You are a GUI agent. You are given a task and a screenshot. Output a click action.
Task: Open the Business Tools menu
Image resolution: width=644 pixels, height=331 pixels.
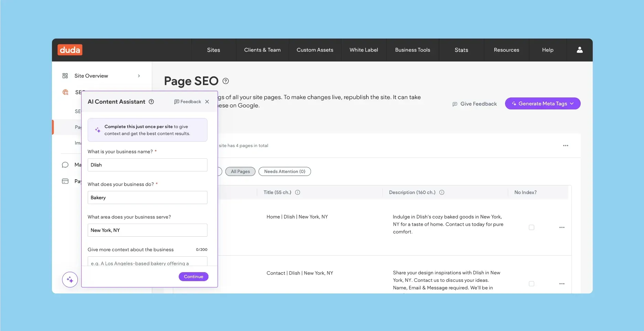(x=413, y=50)
